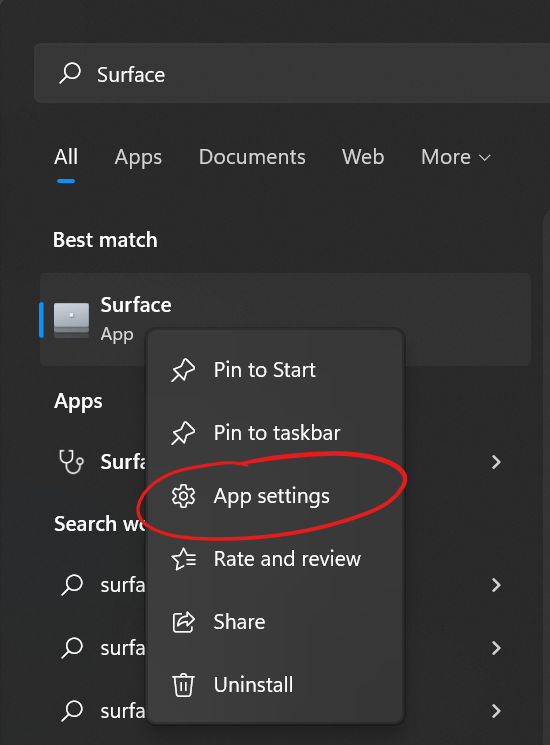
Task: Switch to the Apps tab
Action: (x=138, y=158)
